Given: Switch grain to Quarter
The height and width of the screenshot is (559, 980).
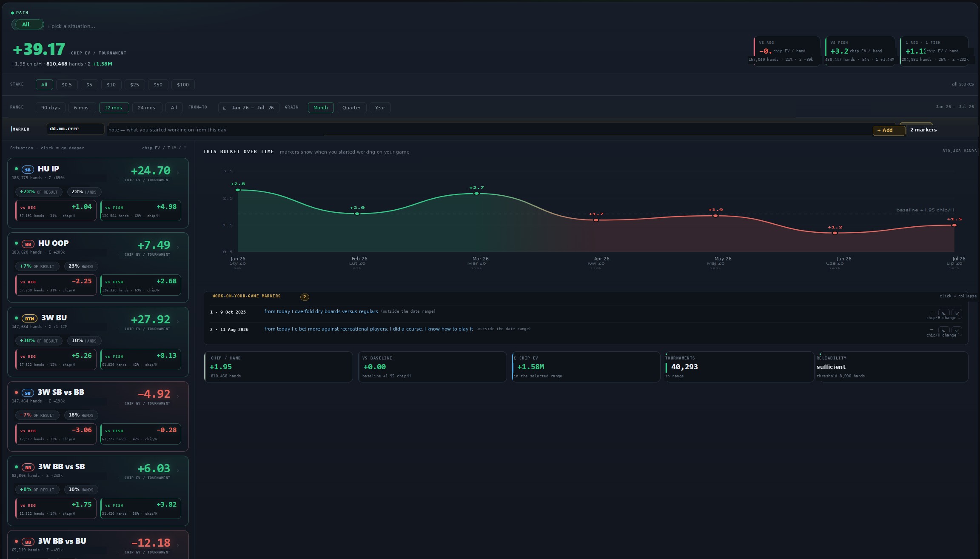Looking at the screenshot, I should [351, 108].
